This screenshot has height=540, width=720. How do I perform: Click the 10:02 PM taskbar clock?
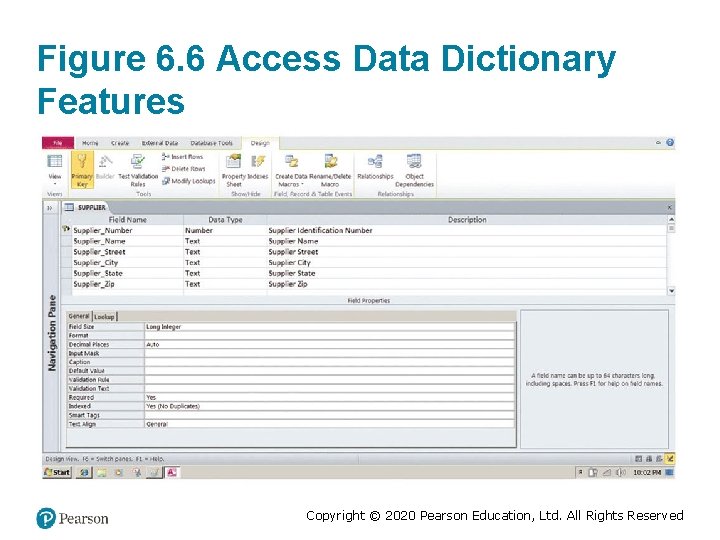point(647,472)
